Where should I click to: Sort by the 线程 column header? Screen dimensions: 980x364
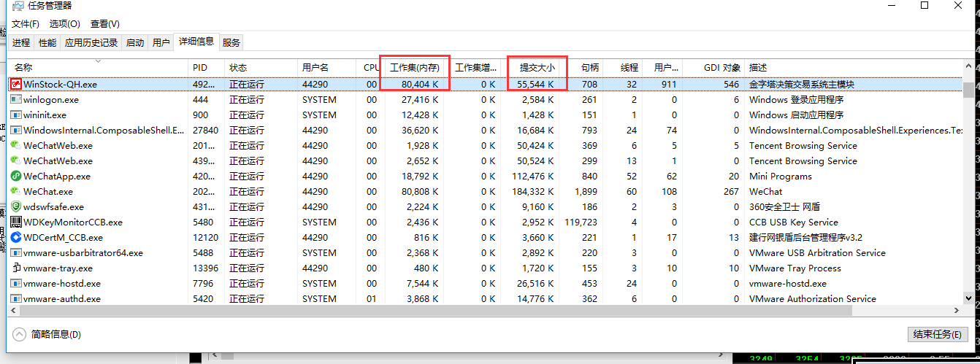pyautogui.click(x=624, y=67)
